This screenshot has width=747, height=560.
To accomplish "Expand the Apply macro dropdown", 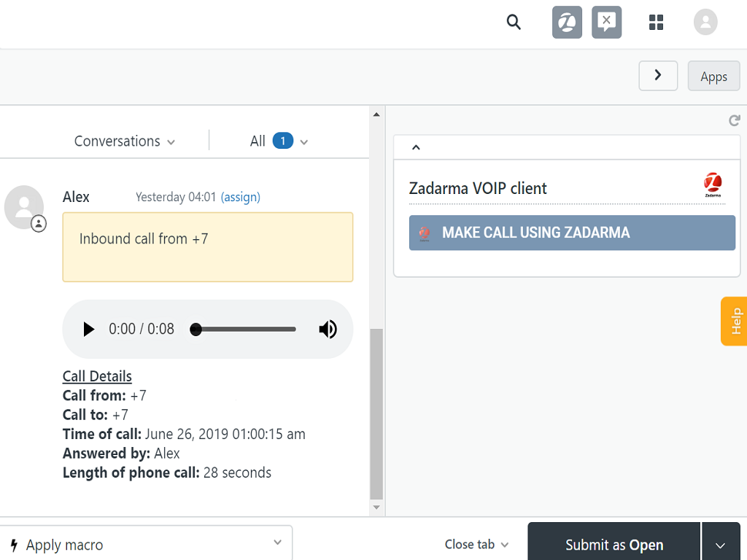I will pyautogui.click(x=146, y=544).
